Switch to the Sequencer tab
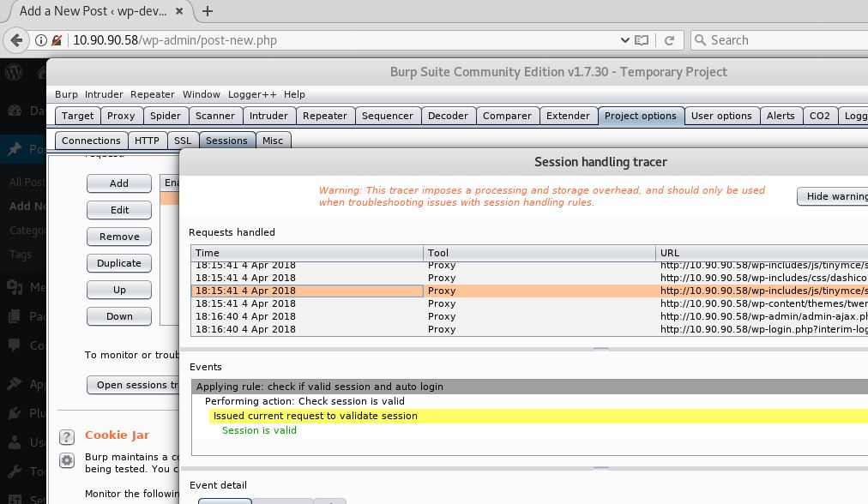Image resolution: width=868 pixels, height=504 pixels. [x=388, y=116]
